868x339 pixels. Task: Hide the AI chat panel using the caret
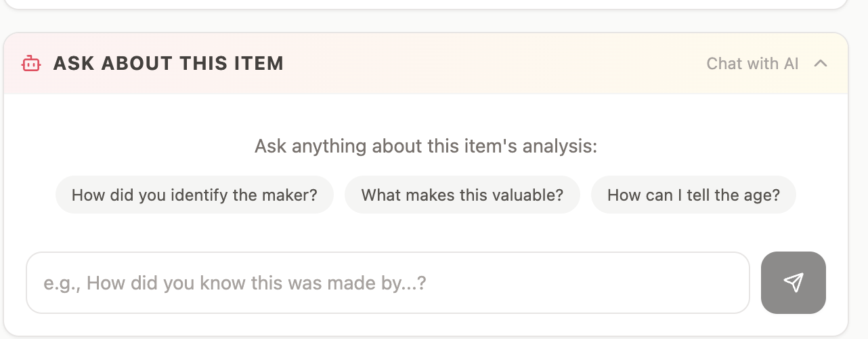[x=821, y=64]
